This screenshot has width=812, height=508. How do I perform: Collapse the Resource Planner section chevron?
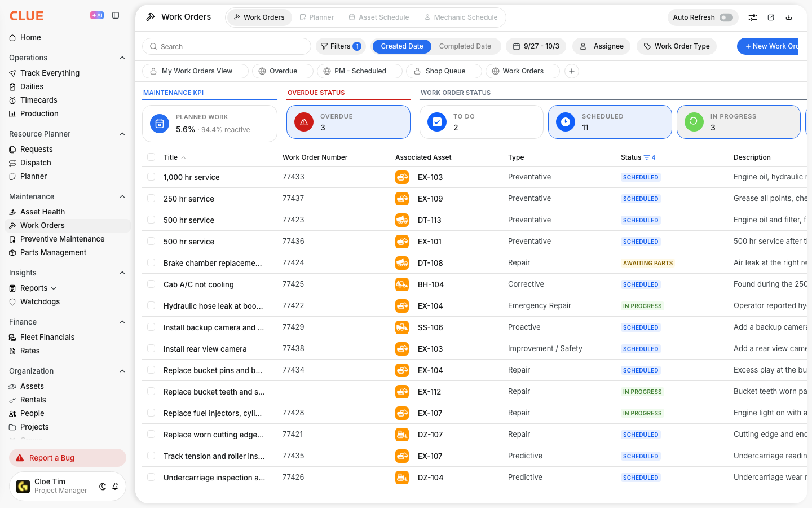click(122, 134)
